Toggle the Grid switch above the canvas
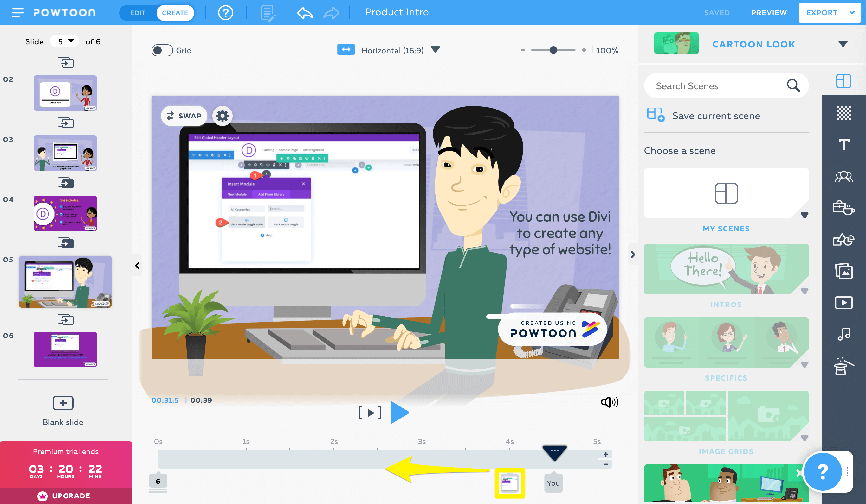 pos(162,50)
